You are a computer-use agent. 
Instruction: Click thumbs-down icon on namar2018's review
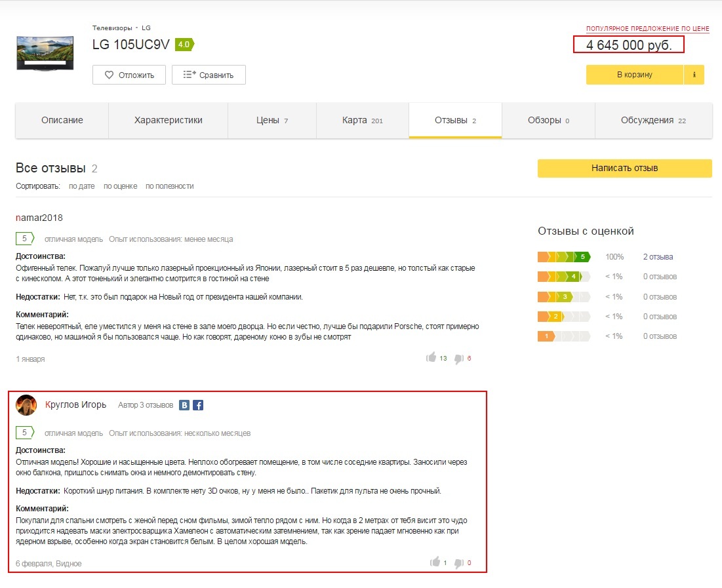click(458, 359)
